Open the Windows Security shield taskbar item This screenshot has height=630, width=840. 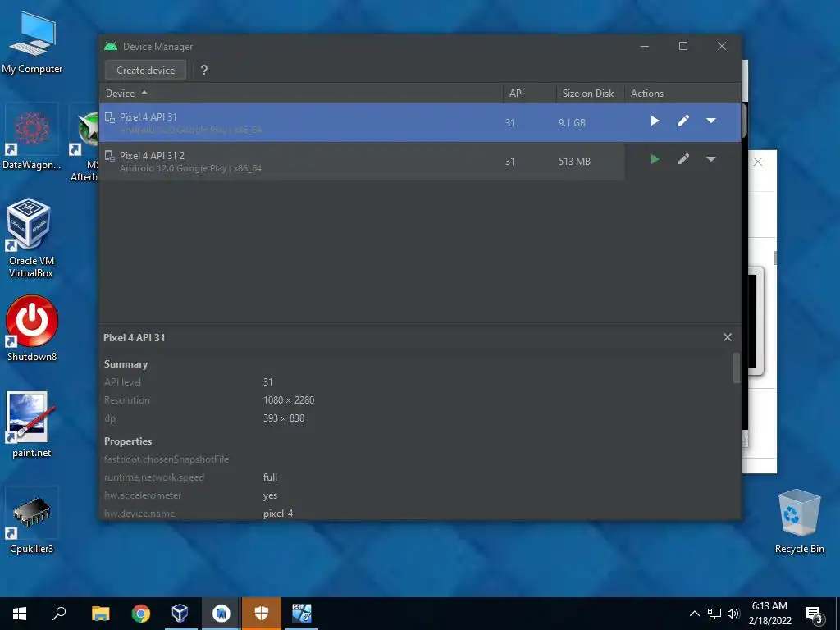point(262,614)
